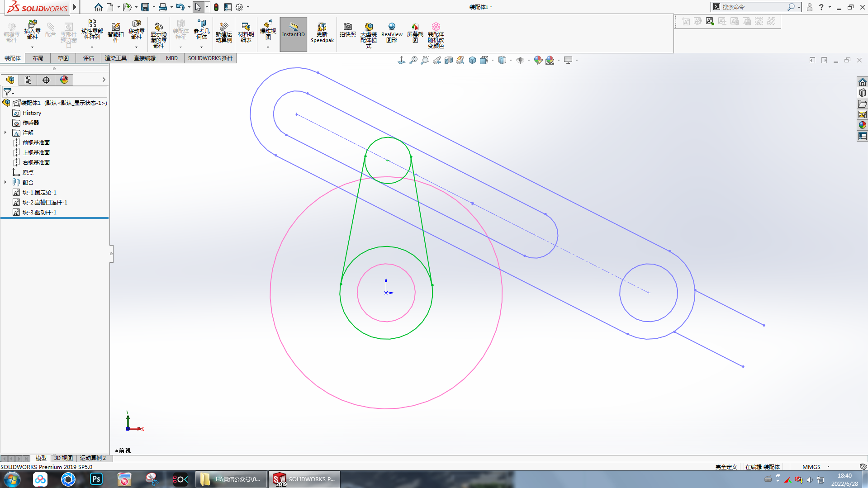This screenshot has width=868, height=488.
Task: Click the Rebuild traffic light icon
Action: (216, 7)
